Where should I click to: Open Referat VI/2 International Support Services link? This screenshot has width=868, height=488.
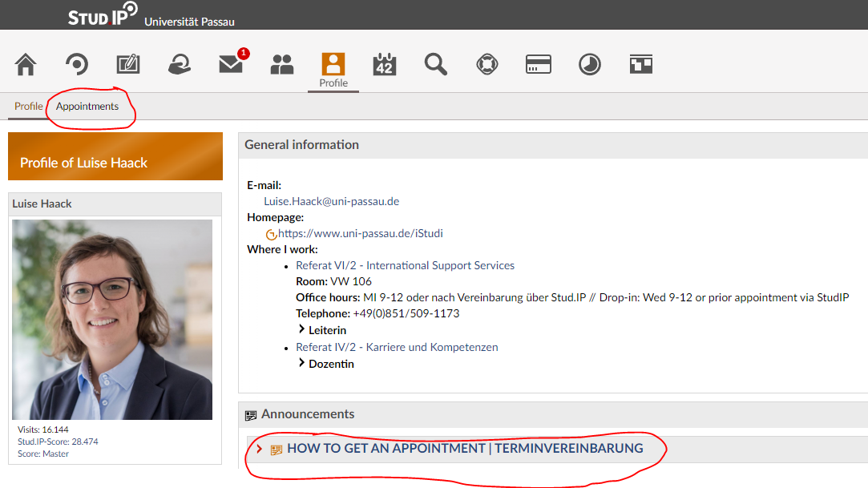[405, 265]
